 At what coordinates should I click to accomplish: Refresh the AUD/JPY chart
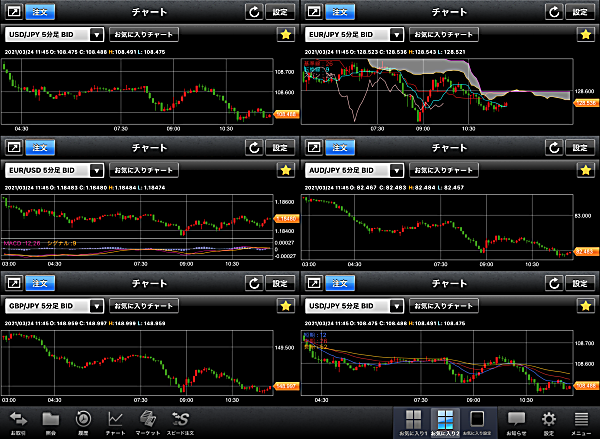click(554, 147)
